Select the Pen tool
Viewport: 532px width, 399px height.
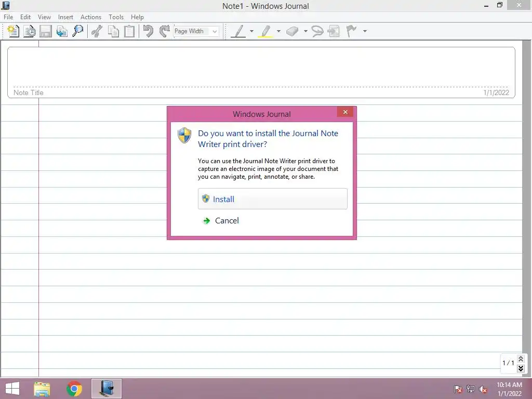point(238,31)
